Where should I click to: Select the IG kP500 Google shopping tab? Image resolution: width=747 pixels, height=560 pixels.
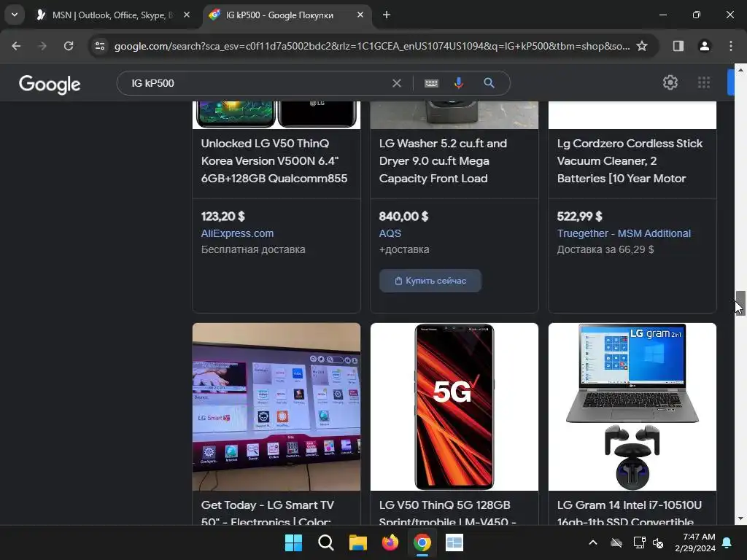click(287, 15)
